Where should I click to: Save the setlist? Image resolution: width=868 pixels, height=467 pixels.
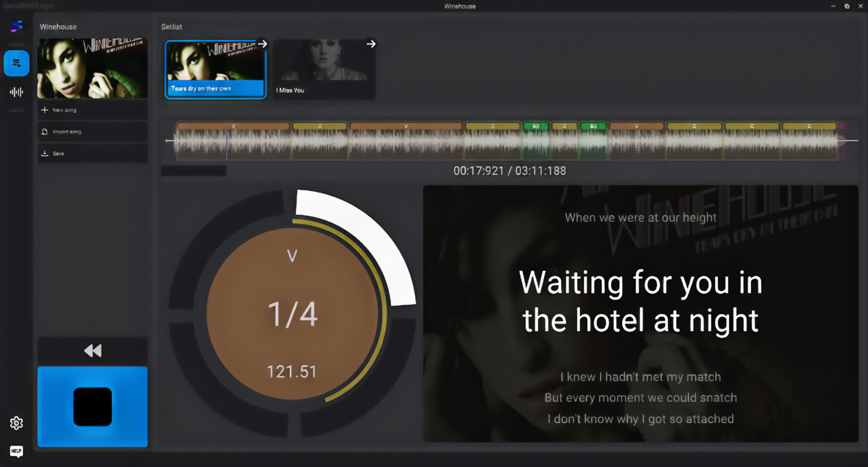click(x=92, y=153)
